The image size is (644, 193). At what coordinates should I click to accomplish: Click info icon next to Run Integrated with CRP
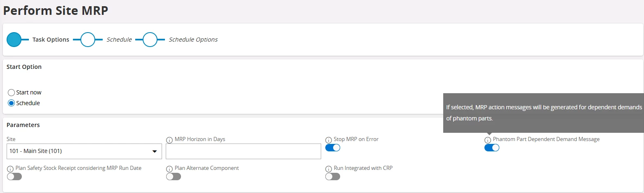click(329, 169)
